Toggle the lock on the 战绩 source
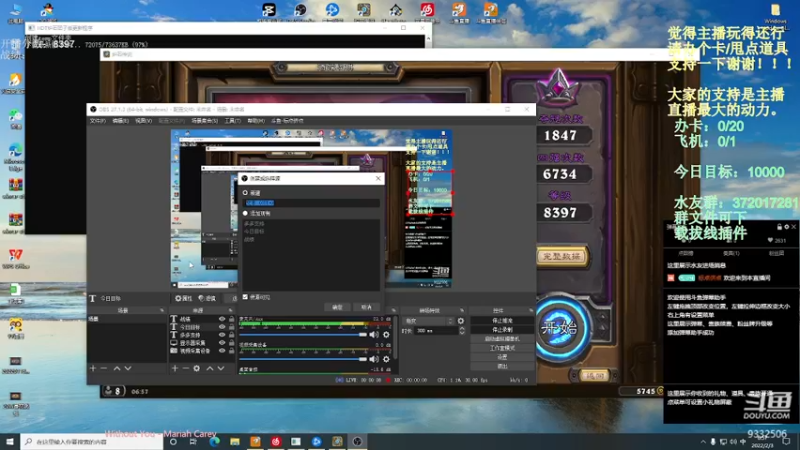This screenshot has height=450, width=800. (x=232, y=319)
